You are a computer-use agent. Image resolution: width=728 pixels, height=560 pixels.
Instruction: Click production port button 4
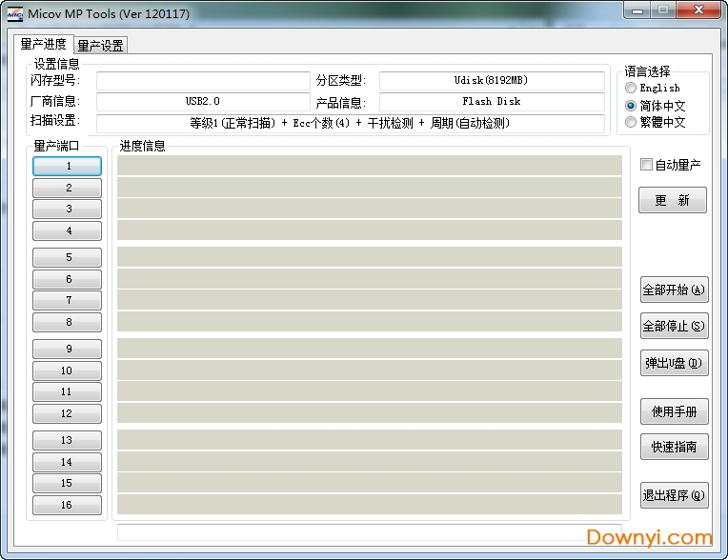pyautogui.click(x=68, y=230)
